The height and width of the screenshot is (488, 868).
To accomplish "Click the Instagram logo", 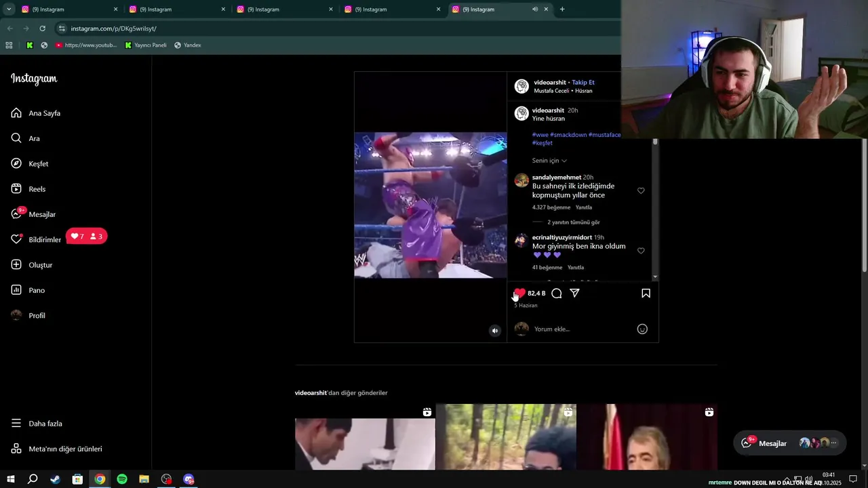I will [x=34, y=79].
